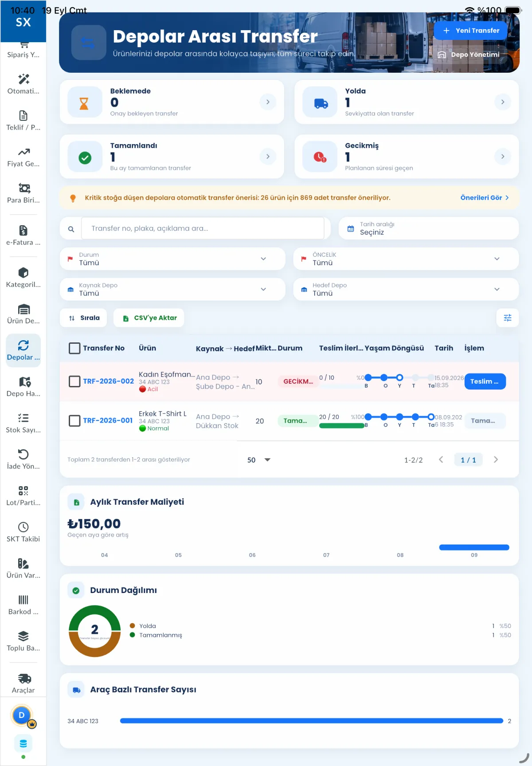Expand the ÖNCELİK filter dropdown
This screenshot has width=532, height=766.
pos(406,259)
